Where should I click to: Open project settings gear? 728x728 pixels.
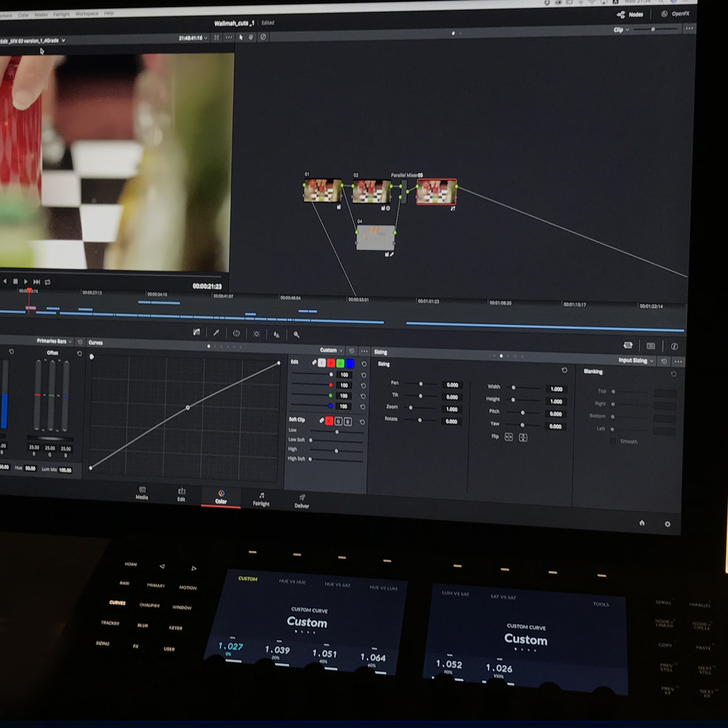click(668, 524)
